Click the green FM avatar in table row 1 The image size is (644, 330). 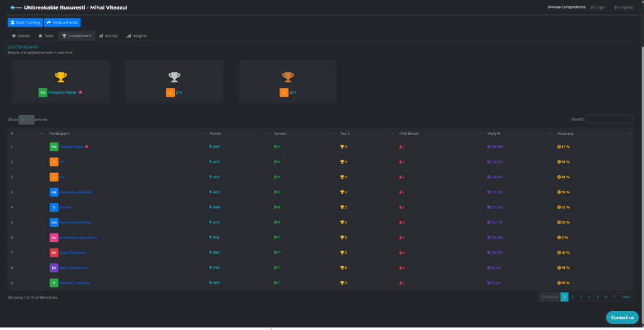pos(53,147)
